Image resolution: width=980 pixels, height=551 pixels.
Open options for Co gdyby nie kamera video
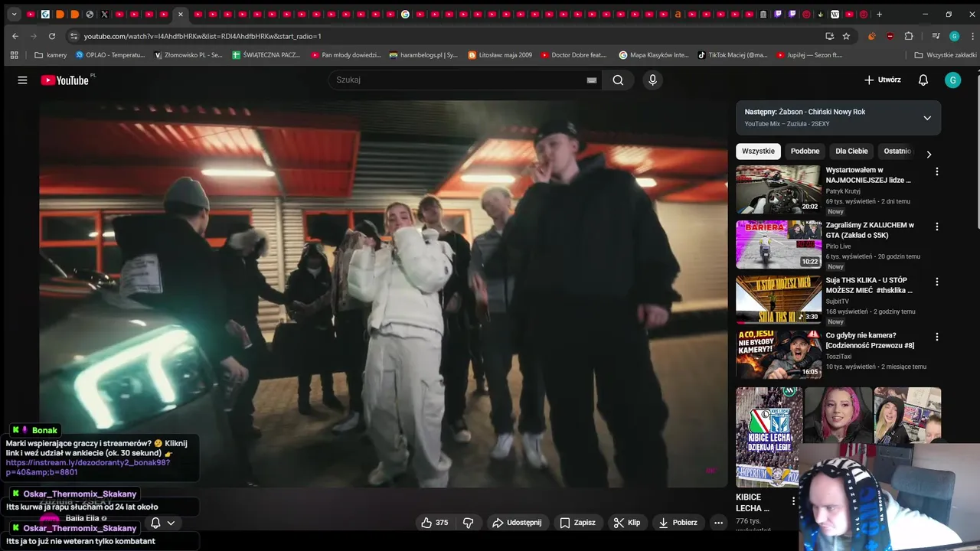(936, 337)
